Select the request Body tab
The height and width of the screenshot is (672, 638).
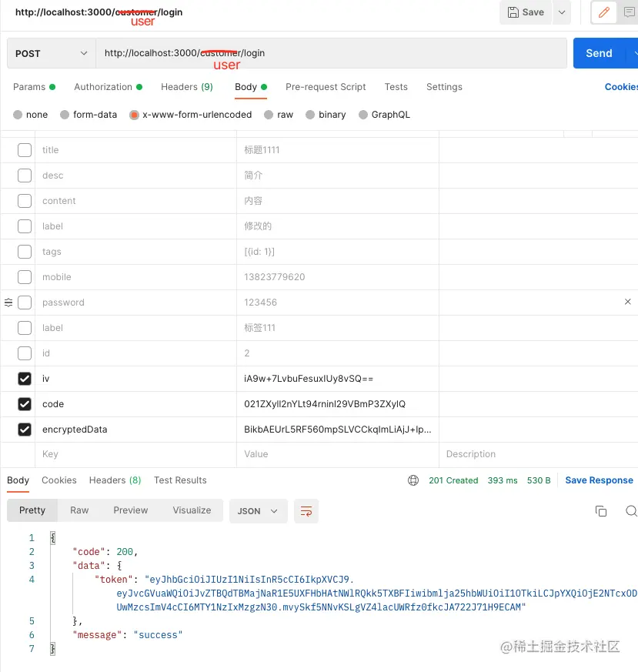pyautogui.click(x=251, y=87)
